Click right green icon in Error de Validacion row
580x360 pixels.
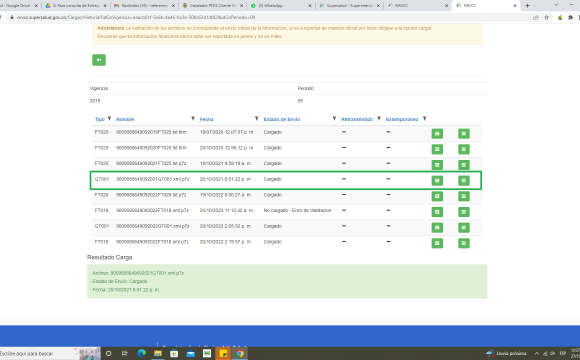(x=463, y=212)
